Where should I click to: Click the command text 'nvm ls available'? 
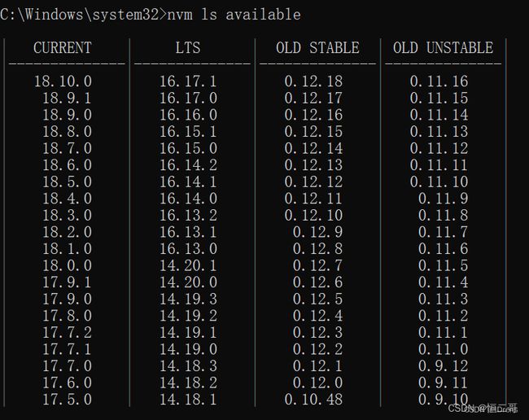(234, 15)
